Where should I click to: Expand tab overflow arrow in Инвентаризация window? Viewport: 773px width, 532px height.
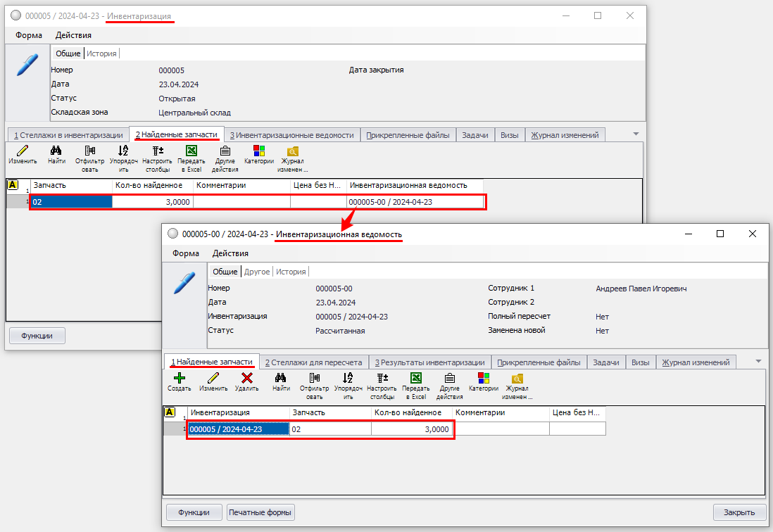coord(636,134)
